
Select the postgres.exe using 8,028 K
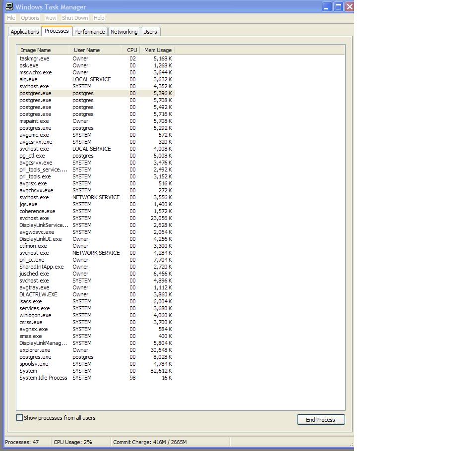pos(97,357)
